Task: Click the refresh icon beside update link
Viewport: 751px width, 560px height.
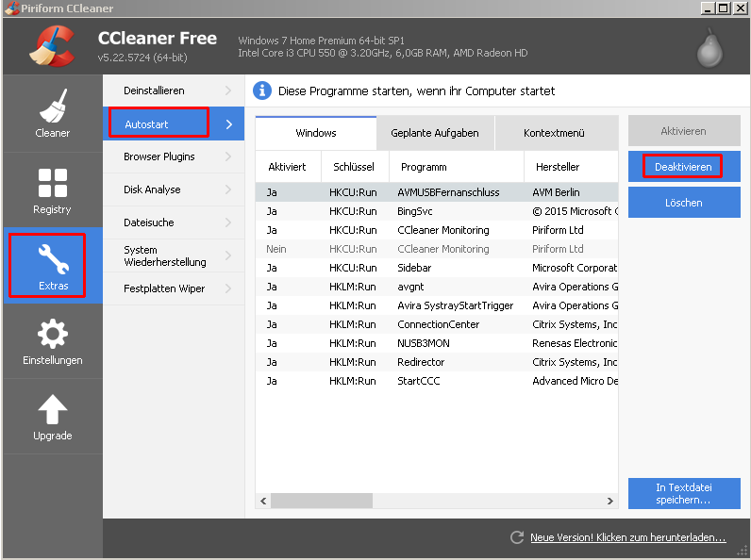Action: [x=517, y=537]
